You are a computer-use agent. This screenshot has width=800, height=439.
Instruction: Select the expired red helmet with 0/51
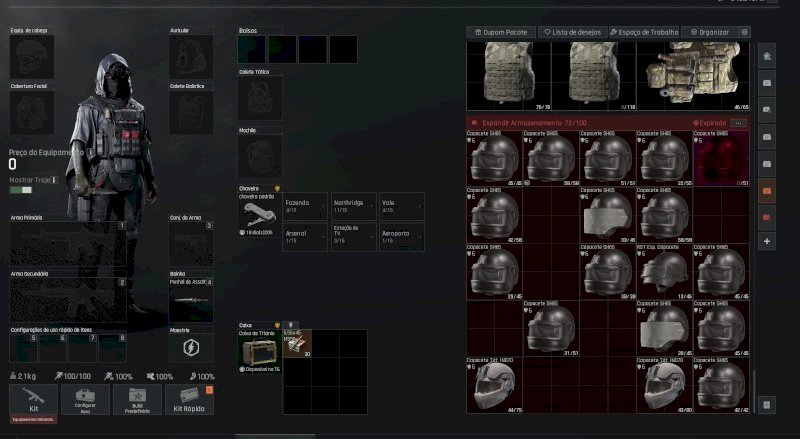tap(721, 159)
